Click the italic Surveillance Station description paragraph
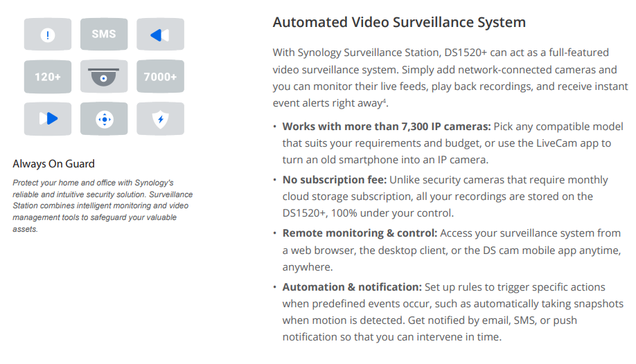 (x=103, y=206)
